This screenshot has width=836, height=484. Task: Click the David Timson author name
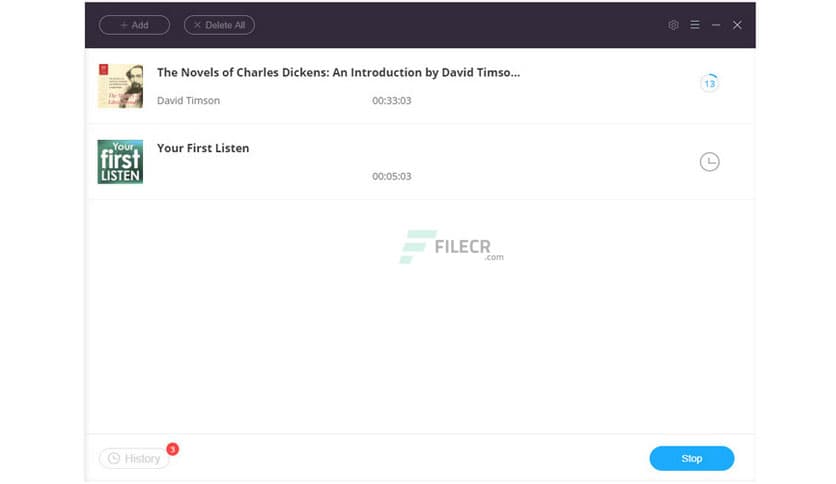[188, 101]
